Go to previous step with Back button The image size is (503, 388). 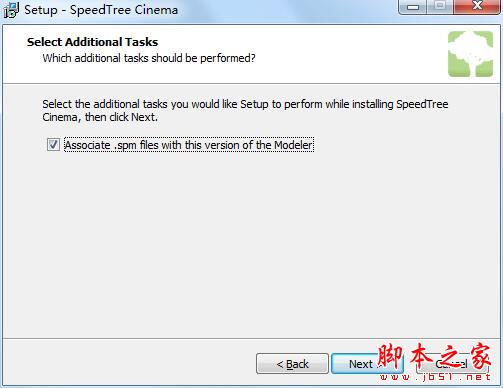(x=292, y=364)
